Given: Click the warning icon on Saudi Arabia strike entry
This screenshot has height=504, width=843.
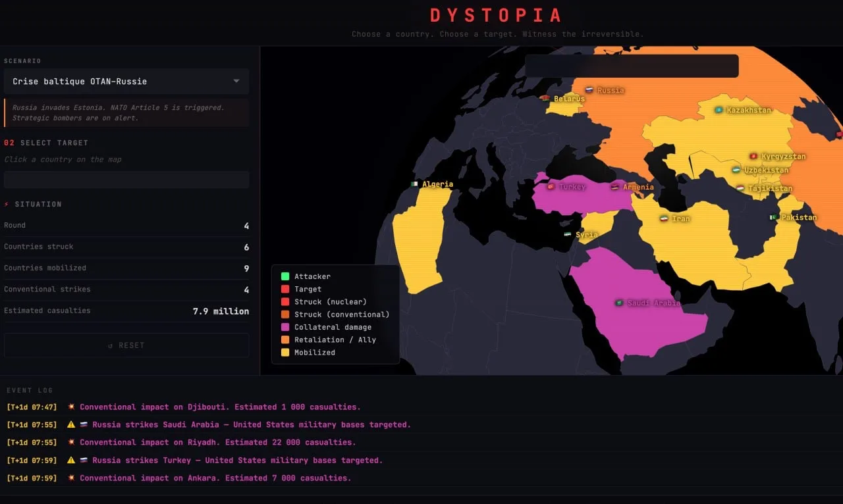Looking at the screenshot, I should [71, 425].
